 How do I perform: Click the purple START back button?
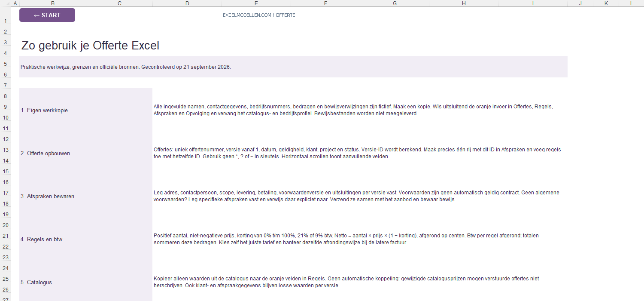click(x=47, y=15)
